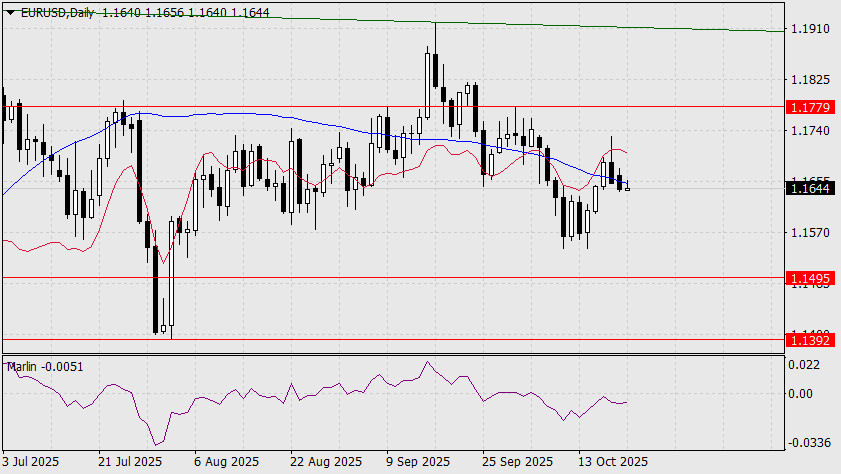
Task: Select the 13 Oct 2025 date label
Action: [x=613, y=462]
